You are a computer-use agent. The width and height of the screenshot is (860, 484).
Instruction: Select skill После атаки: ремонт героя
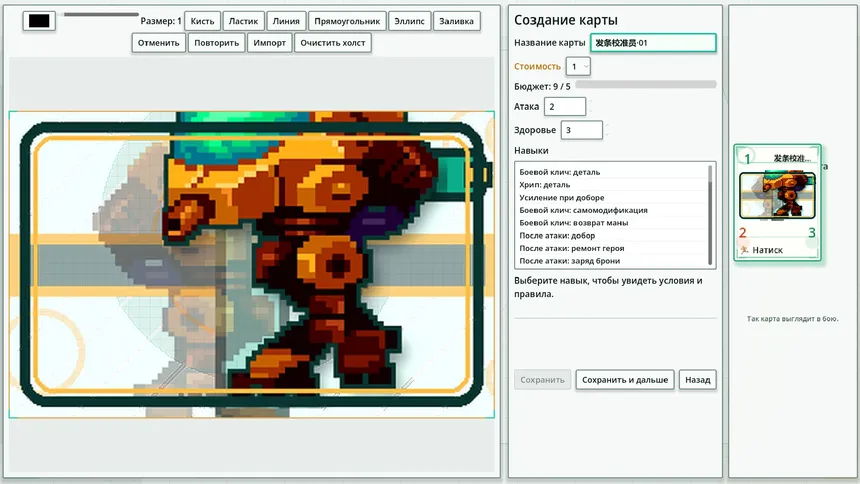(612, 248)
